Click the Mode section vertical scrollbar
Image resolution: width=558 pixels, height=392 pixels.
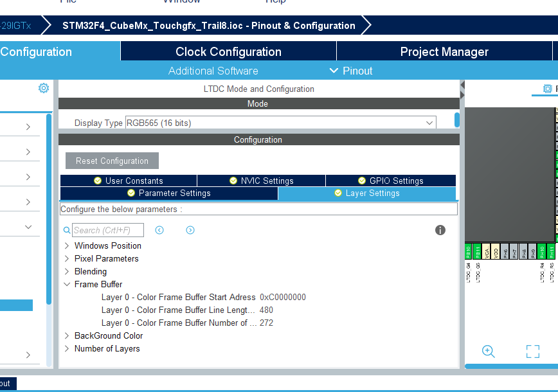click(x=457, y=120)
